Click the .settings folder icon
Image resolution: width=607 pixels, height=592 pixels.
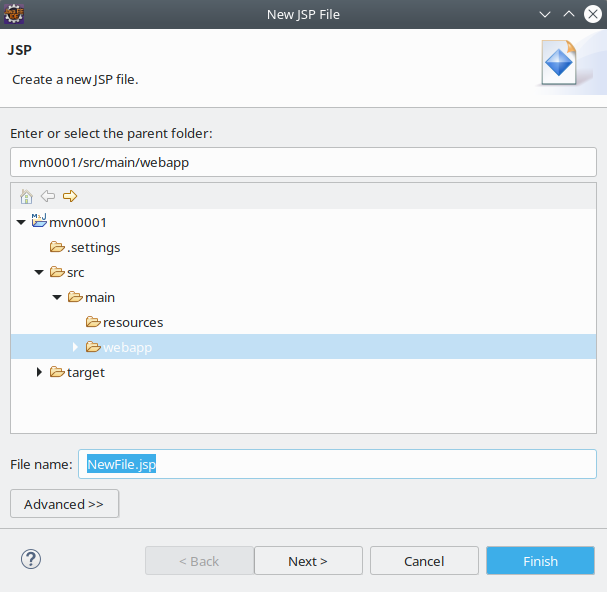[x=57, y=247]
